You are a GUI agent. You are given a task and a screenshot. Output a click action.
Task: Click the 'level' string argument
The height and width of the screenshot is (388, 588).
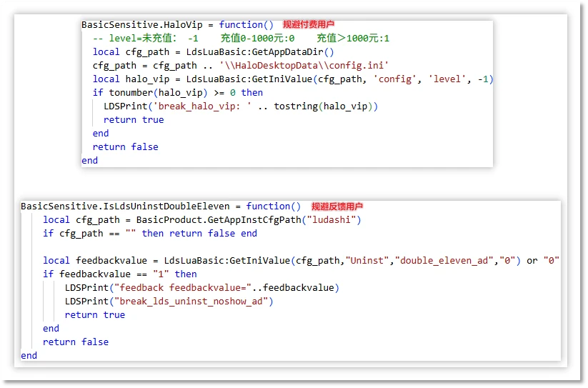[447, 79]
